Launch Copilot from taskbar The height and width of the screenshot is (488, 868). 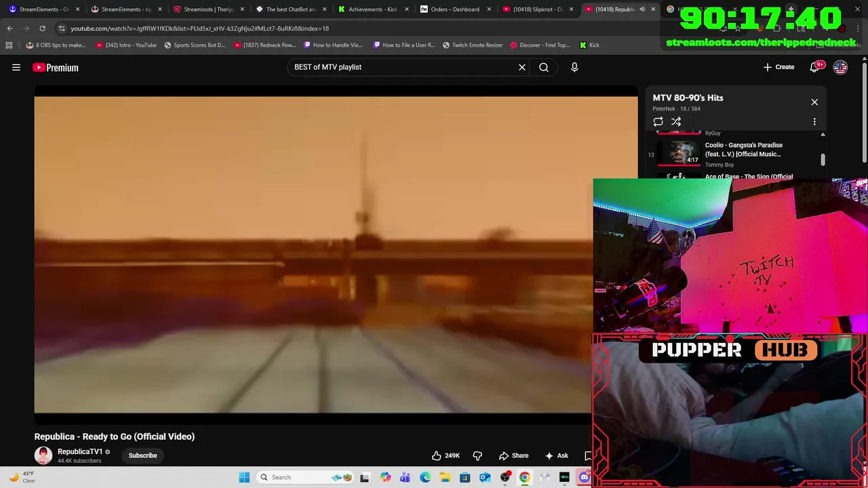point(386,477)
